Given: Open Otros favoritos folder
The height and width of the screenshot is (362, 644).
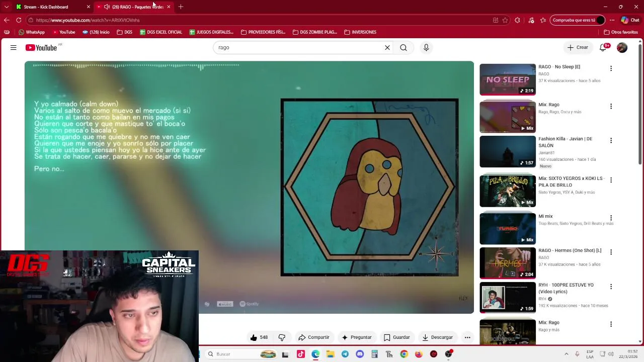Looking at the screenshot, I should [621, 32].
